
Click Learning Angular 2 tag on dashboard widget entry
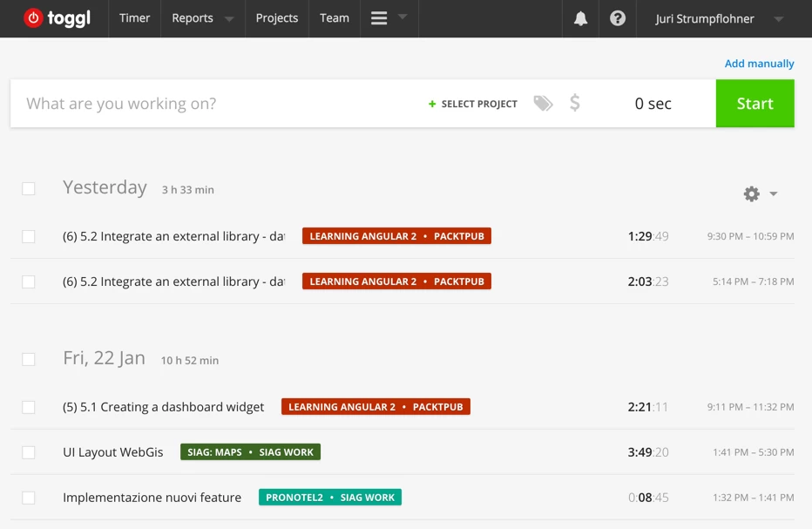point(376,407)
